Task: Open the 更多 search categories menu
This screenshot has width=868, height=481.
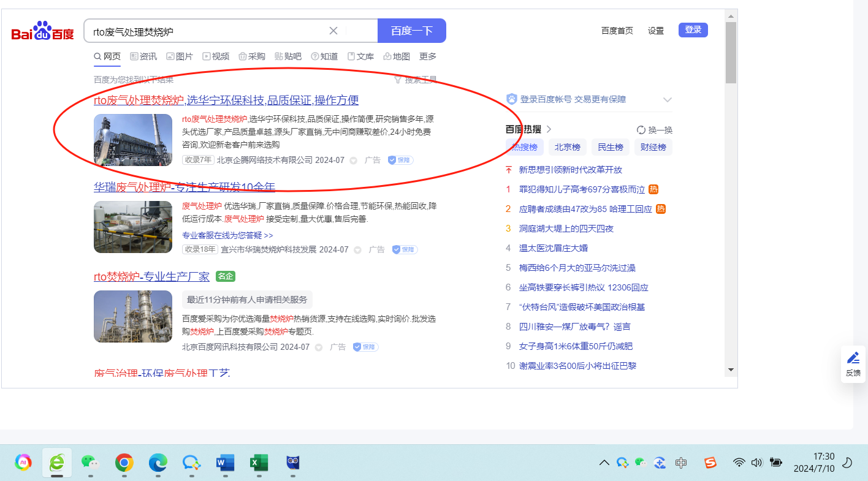Action: pos(428,56)
